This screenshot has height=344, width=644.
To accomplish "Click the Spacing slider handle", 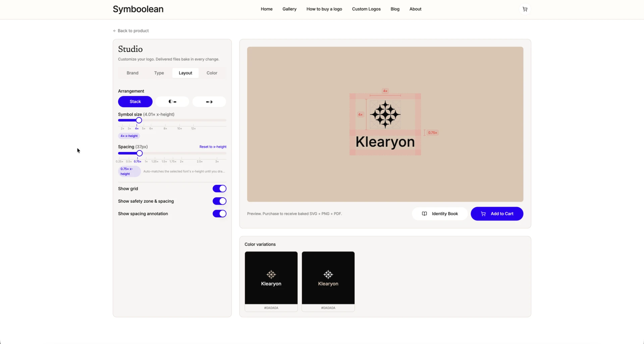I will click(x=140, y=153).
